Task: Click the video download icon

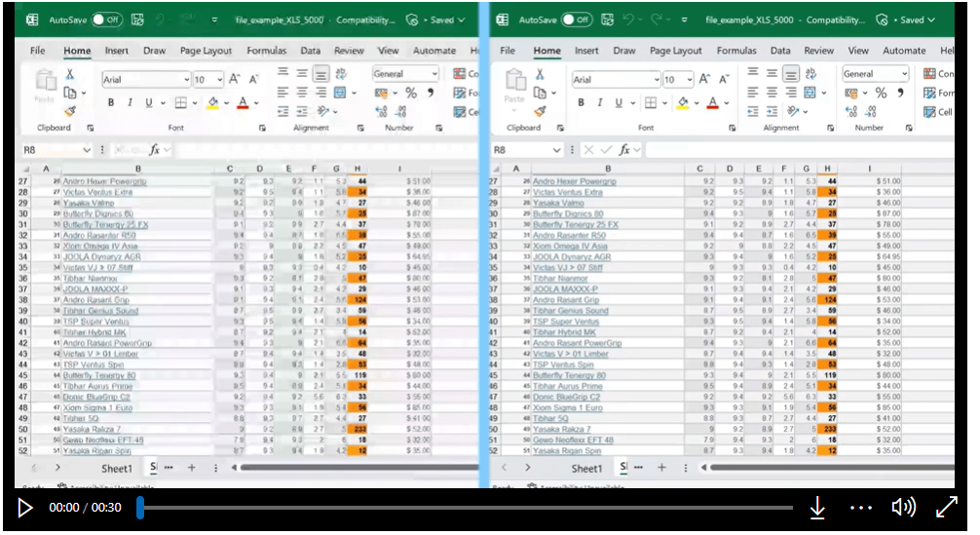Action: coord(817,507)
